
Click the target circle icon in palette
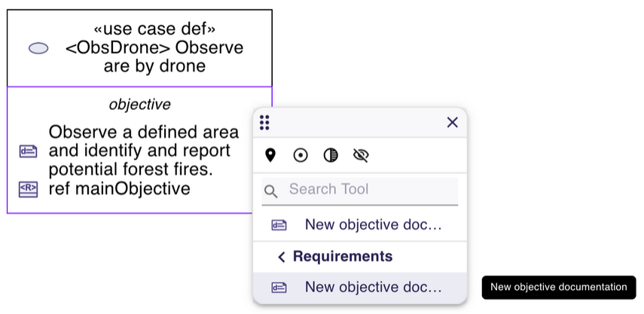click(301, 155)
